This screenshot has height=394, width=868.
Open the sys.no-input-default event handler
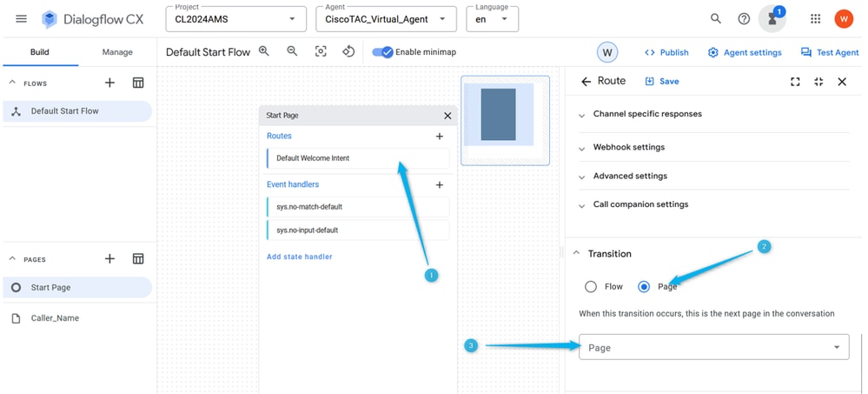(358, 230)
